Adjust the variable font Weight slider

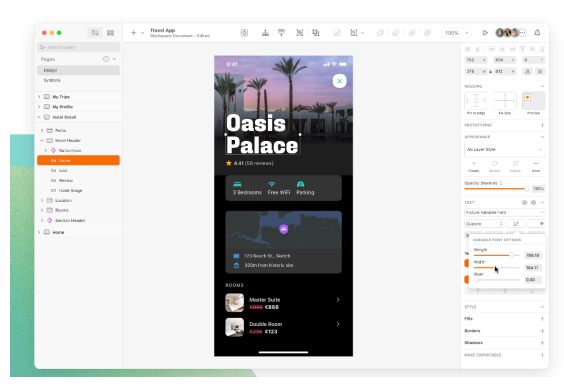pos(496,255)
